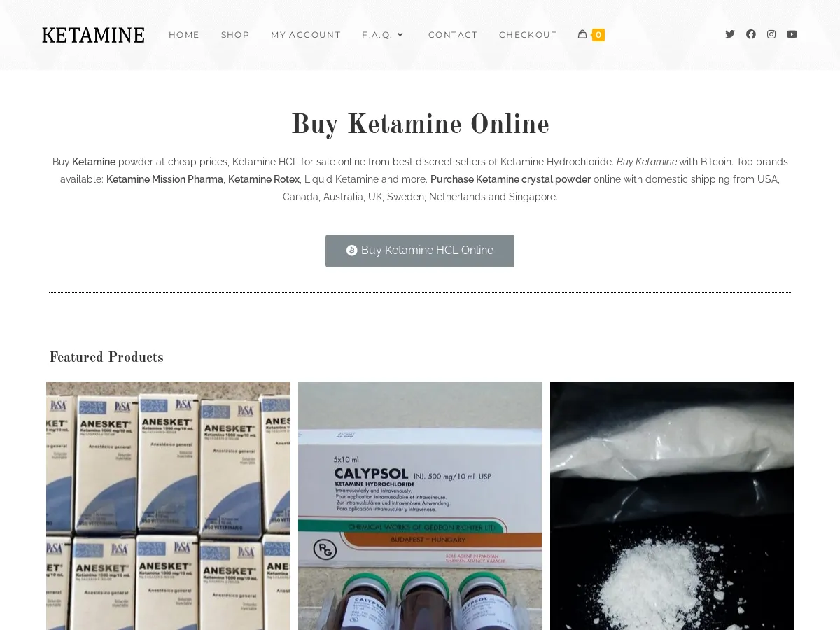Image resolution: width=840 pixels, height=630 pixels.
Task: Select the KETAMINE site logo
Action: (92, 34)
